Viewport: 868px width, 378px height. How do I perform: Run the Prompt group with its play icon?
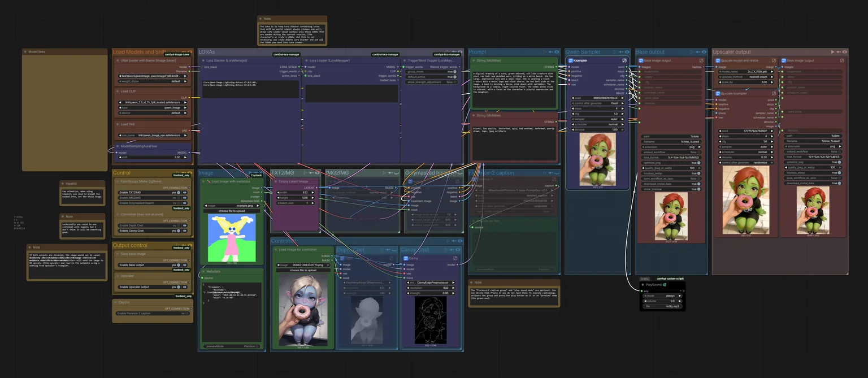tap(545, 52)
